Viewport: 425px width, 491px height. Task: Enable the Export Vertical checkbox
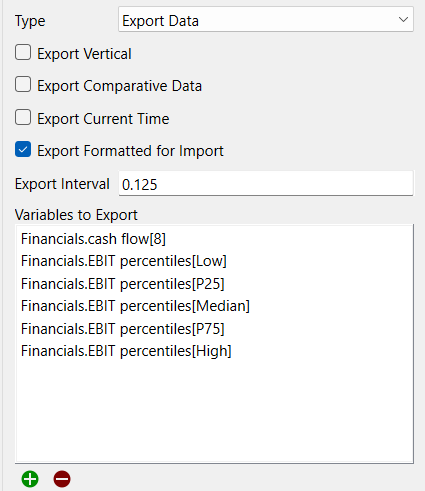23,53
